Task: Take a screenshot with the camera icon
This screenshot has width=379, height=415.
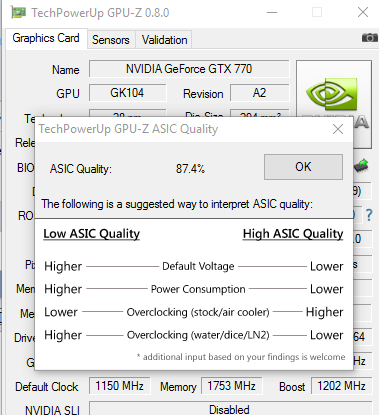Action: [x=370, y=38]
